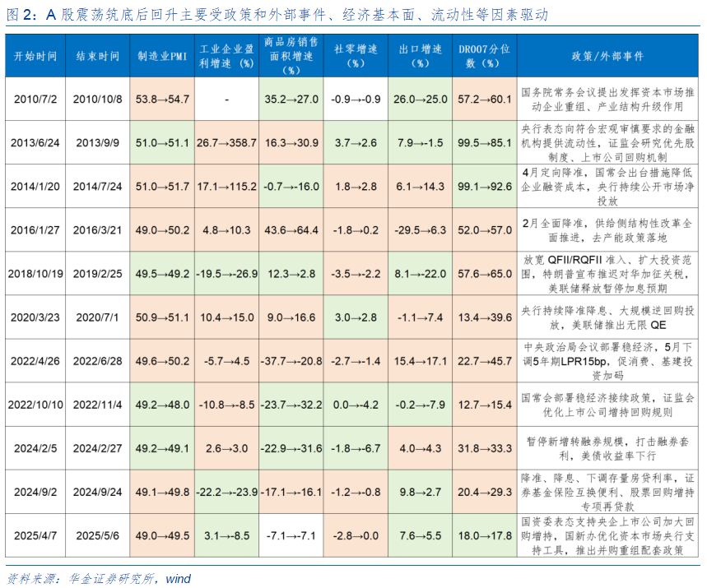Select DR007 cell 99.5→85.1

point(485,143)
